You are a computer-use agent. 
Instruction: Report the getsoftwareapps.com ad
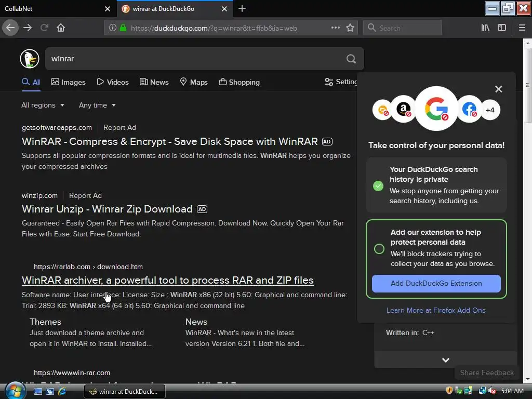pyautogui.click(x=119, y=128)
